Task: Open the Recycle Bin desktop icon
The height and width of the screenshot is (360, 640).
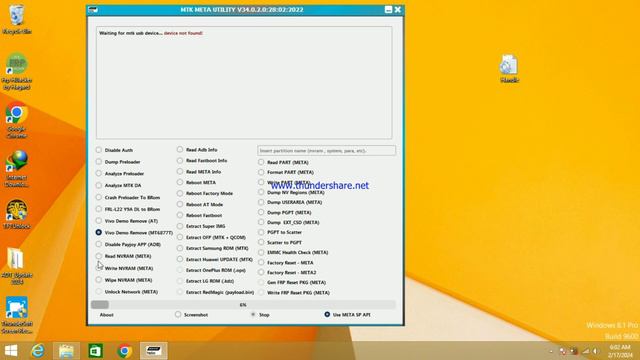Action: point(17,19)
